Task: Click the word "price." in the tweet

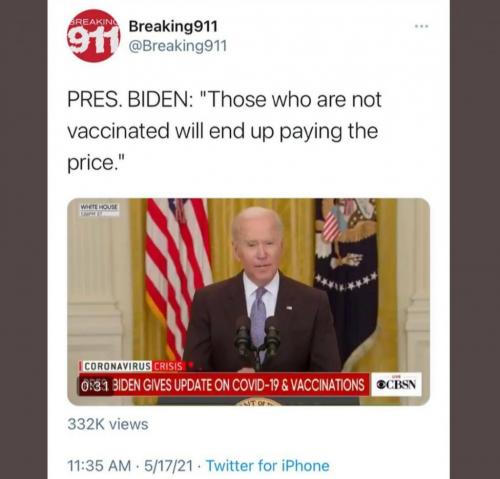Action: point(96,163)
